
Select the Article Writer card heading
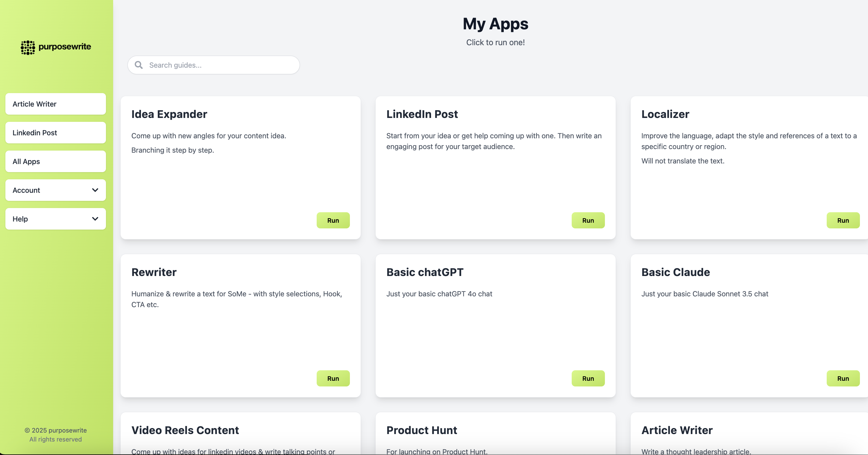tap(677, 430)
